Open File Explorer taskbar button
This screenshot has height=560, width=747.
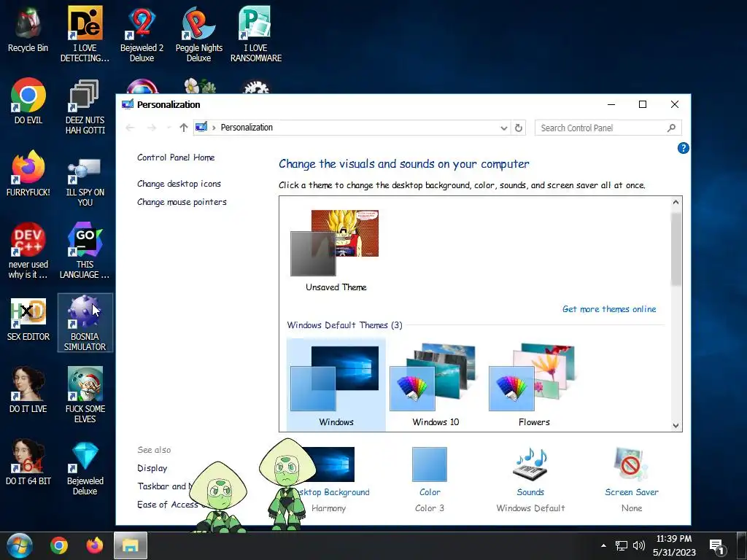[x=130, y=545]
